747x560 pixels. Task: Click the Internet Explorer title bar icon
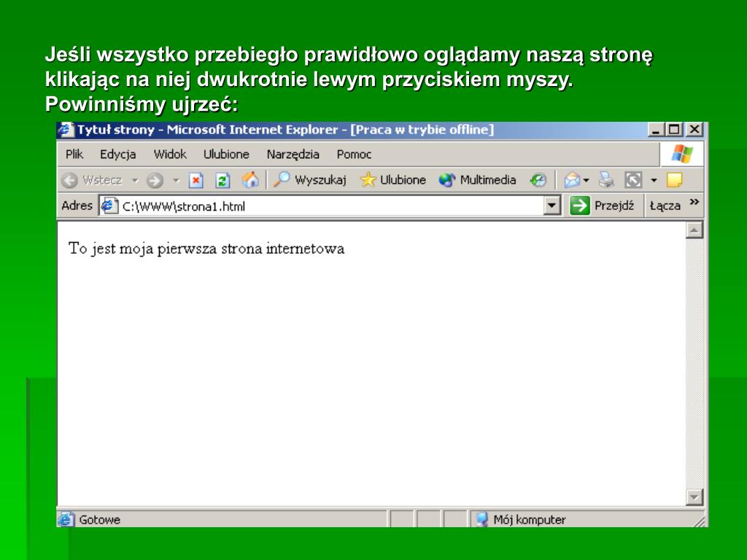66,130
